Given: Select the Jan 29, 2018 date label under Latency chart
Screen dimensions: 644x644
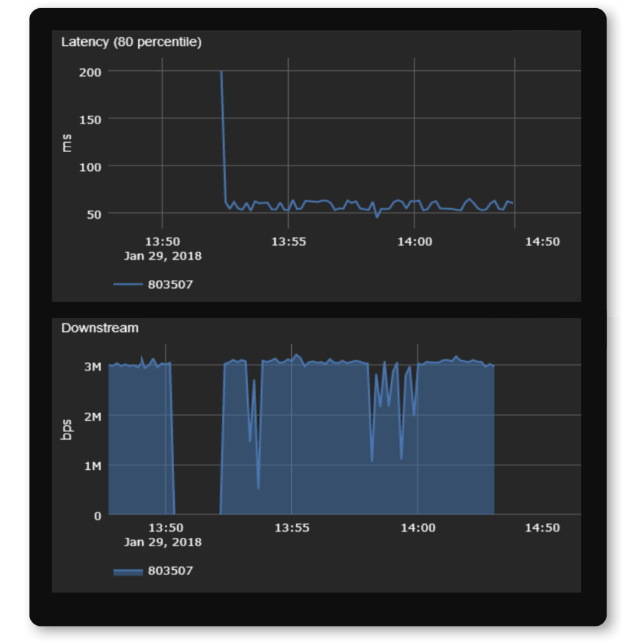Looking at the screenshot, I should point(163,256).
